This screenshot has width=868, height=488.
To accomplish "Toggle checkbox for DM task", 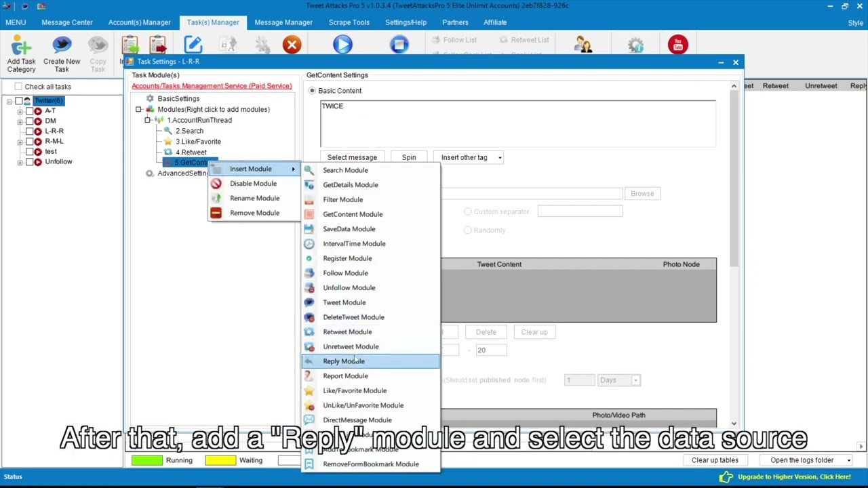I will pyautogui.click(x=29, y=121).
